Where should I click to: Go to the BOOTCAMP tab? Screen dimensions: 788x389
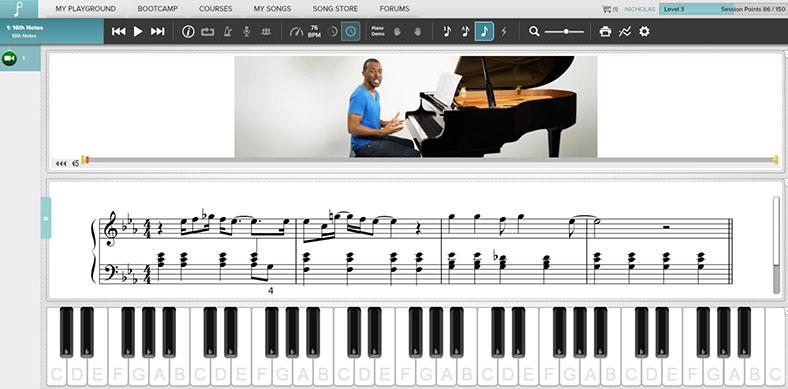157,9
